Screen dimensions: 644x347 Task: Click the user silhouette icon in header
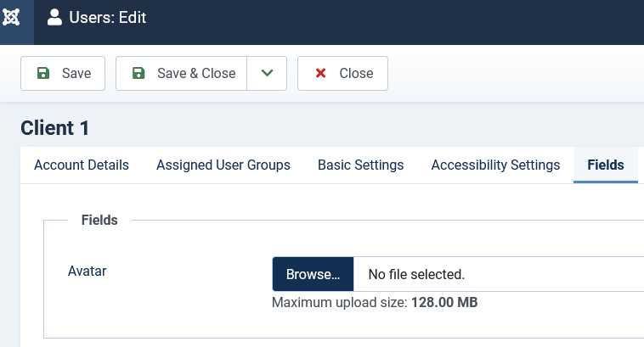point(54,17)
